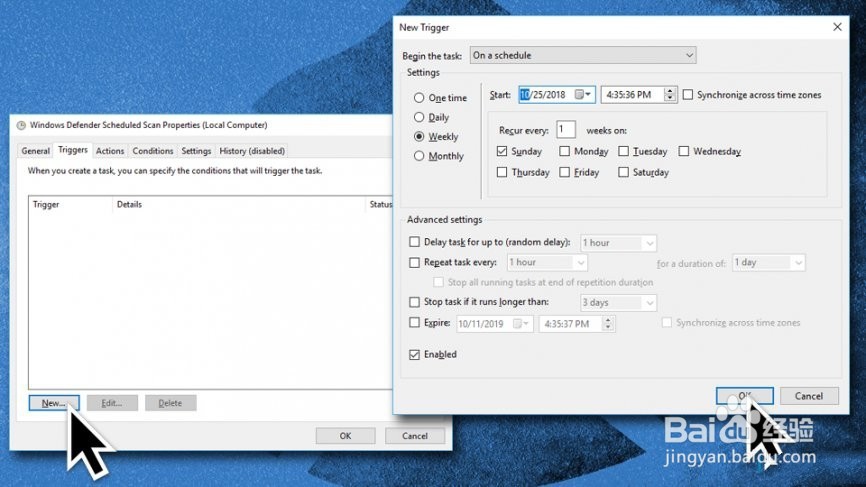866x487 pixels.
Task: Expand the Repeat task every 1 hour dropdown
Action: tap(547, 262)
